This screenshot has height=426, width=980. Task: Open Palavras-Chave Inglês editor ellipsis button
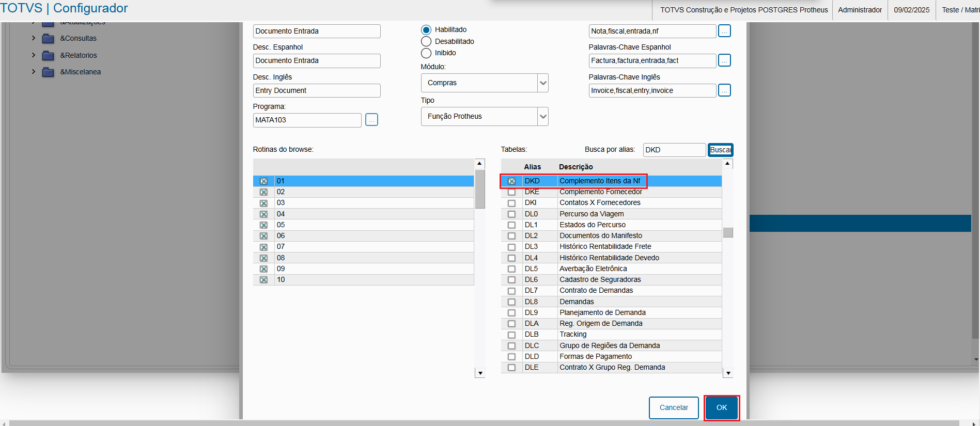(724, 90)
